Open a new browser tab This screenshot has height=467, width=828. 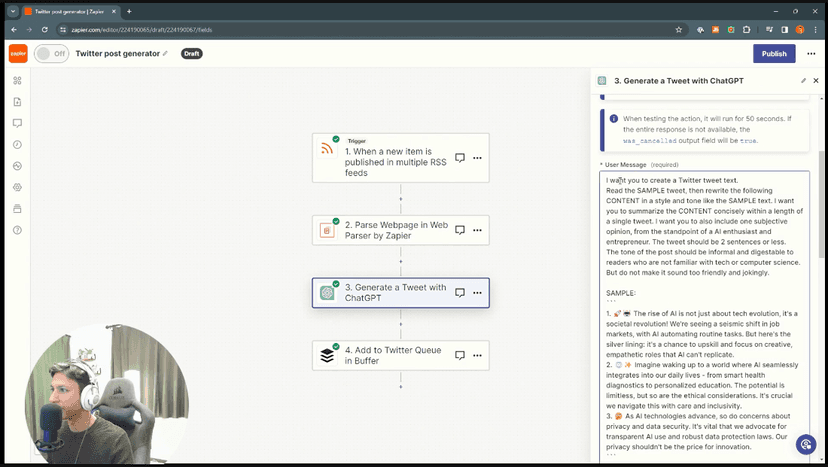point(129,11)
